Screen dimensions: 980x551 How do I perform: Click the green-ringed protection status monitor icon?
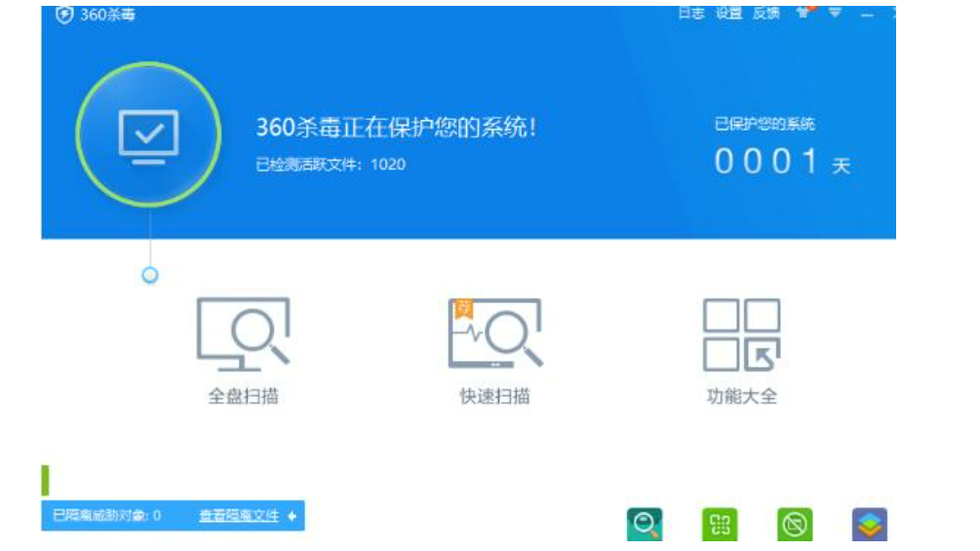pos(148,135)
